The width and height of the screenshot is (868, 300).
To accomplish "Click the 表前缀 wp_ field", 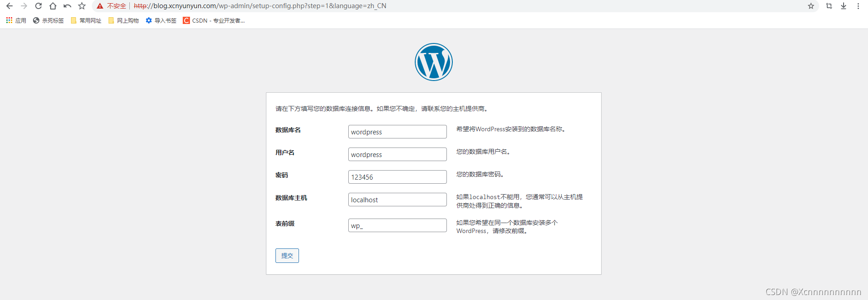I will pyautogui.click(x=398, y=225).
